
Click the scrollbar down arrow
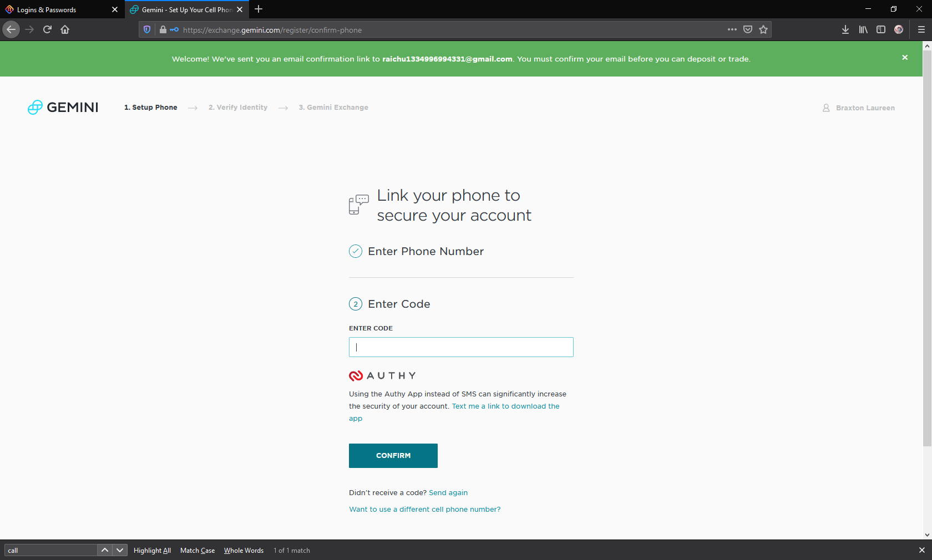pos(927,535)
